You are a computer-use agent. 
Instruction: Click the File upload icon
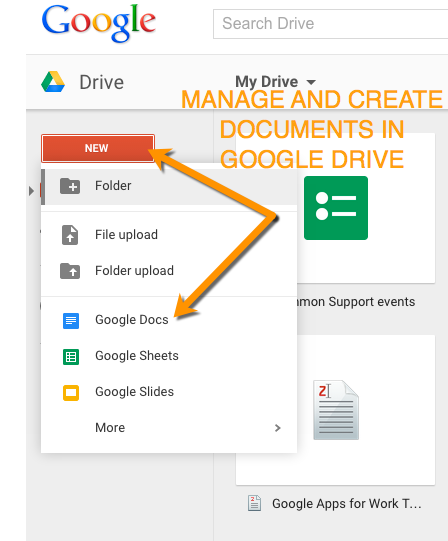[70, 235]
